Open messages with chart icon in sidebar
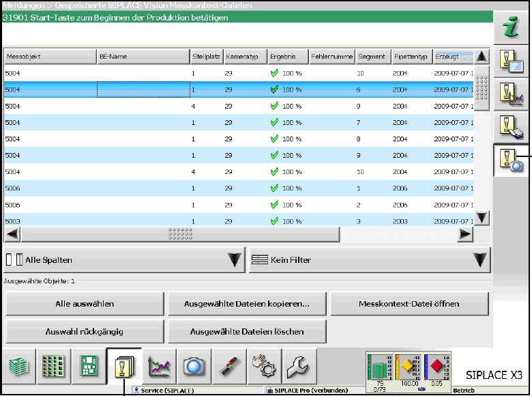The image size is (532, 396). [x=511, y=94]
